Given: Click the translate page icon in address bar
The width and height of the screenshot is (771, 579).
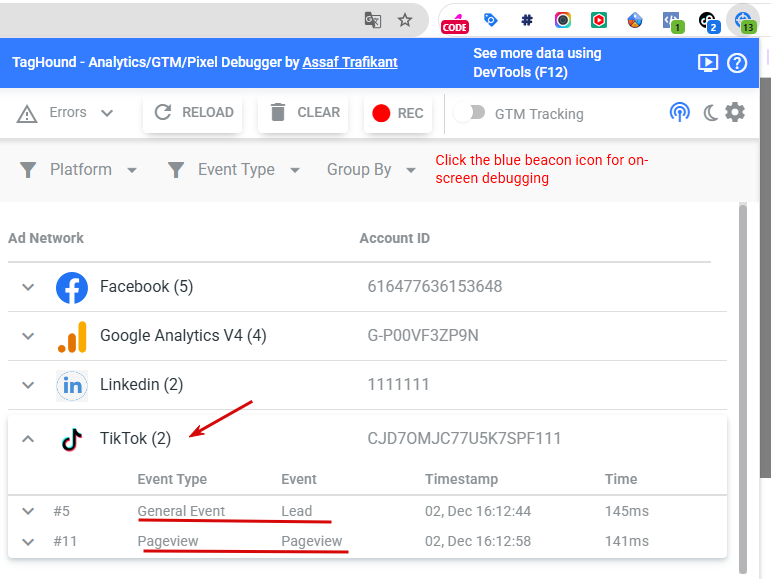Looking at the screenshot, I should click(372, 20).
